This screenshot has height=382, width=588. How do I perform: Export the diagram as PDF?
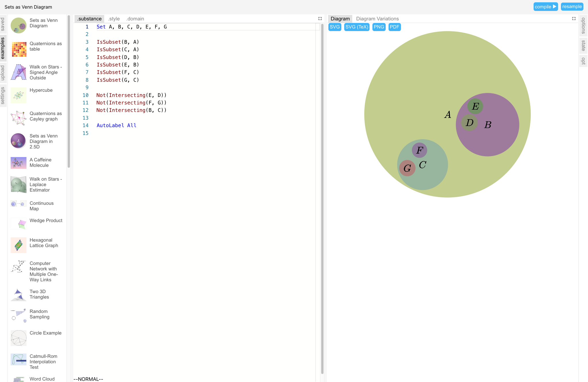pos(395,27)
